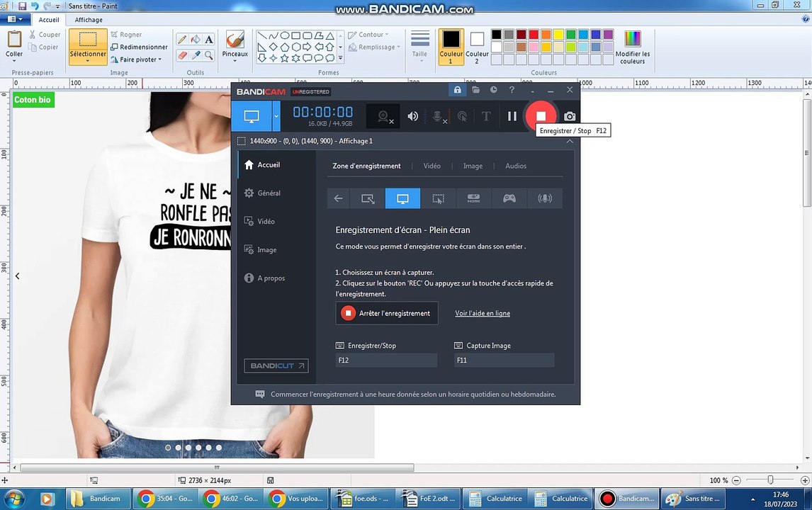Open the Bandicam output folder icon
The image size is (812, 510).
tap(475, 89)
